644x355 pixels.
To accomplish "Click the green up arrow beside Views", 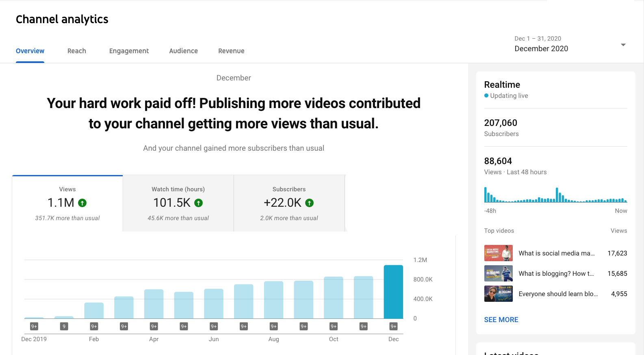I will (x=82, y=203).
